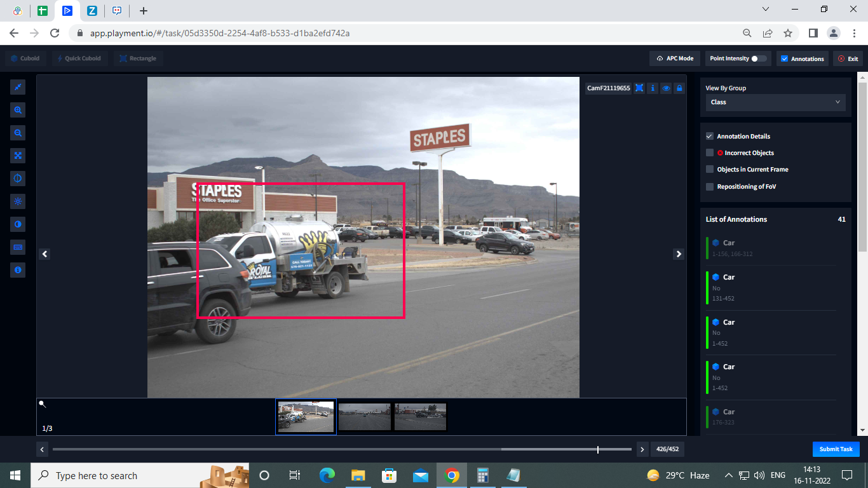Open a new browser tab
Screen dimensions: 868x488
coord(144,11)
